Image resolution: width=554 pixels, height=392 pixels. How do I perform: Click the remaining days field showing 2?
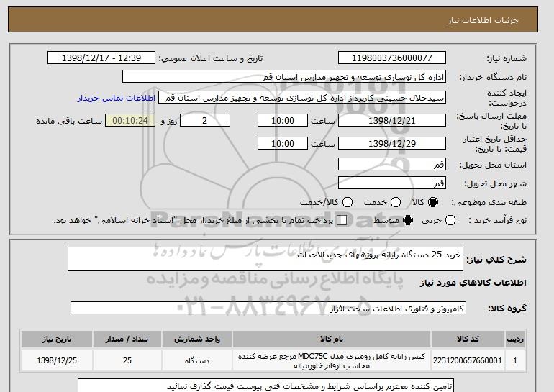click(205, 120)
